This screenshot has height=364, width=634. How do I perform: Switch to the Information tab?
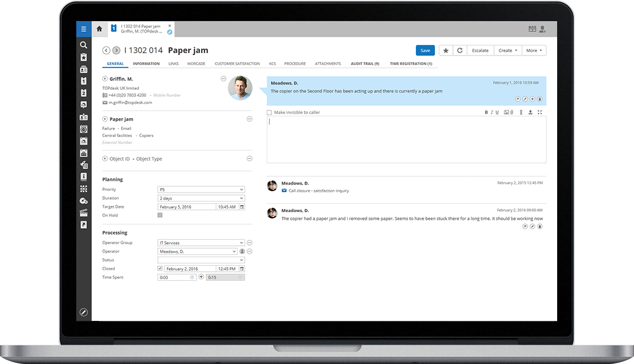point(146,64)
